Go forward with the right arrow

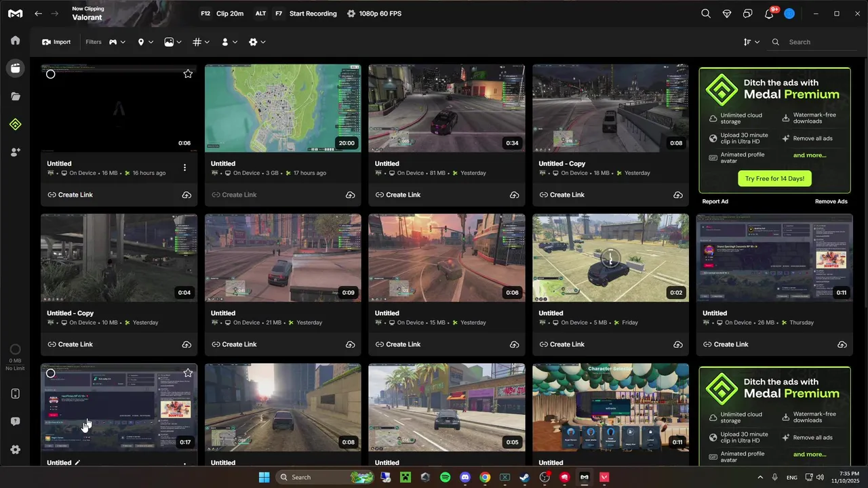point(56,14)
